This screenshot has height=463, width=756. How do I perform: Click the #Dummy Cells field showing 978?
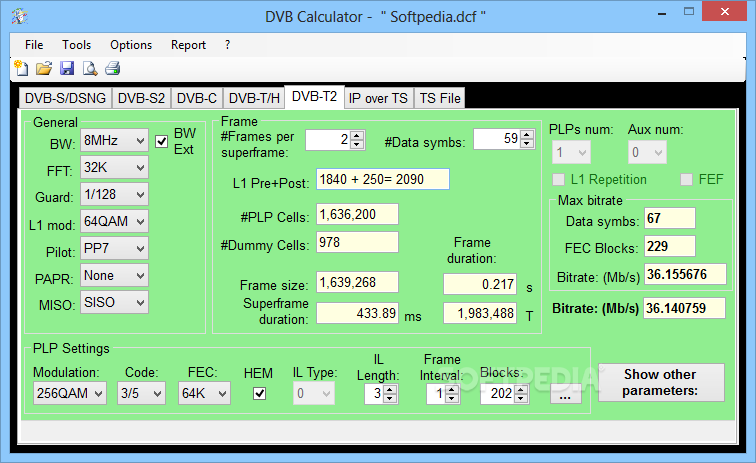[x=357, y=242]
